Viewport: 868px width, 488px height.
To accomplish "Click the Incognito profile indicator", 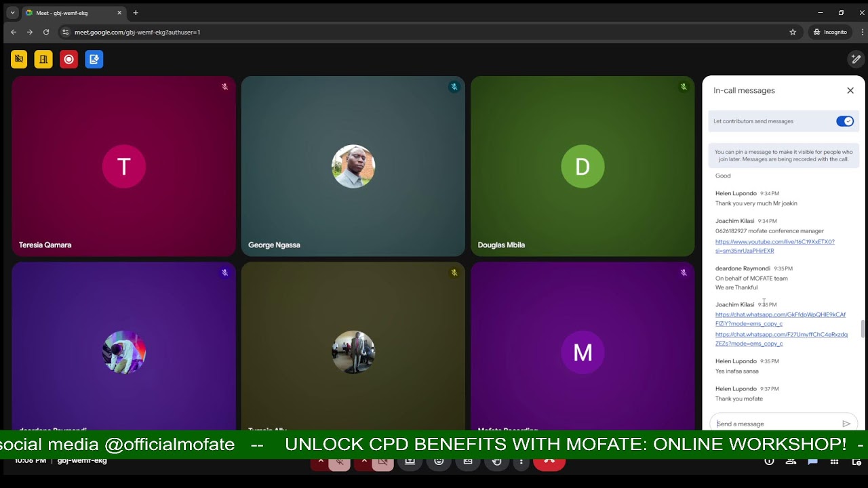I will coord(831,32).
